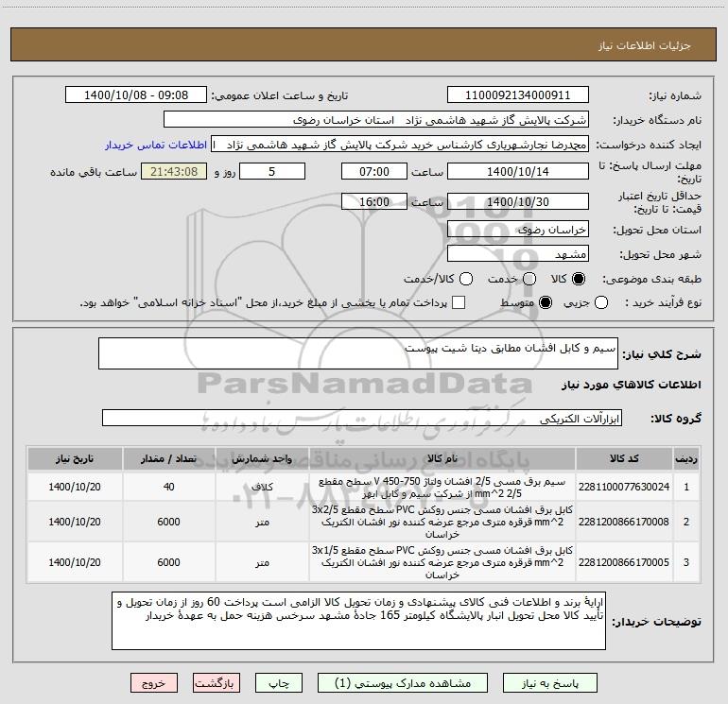
Task: Click the نام کالا column header
Action: tap(442, 458)
